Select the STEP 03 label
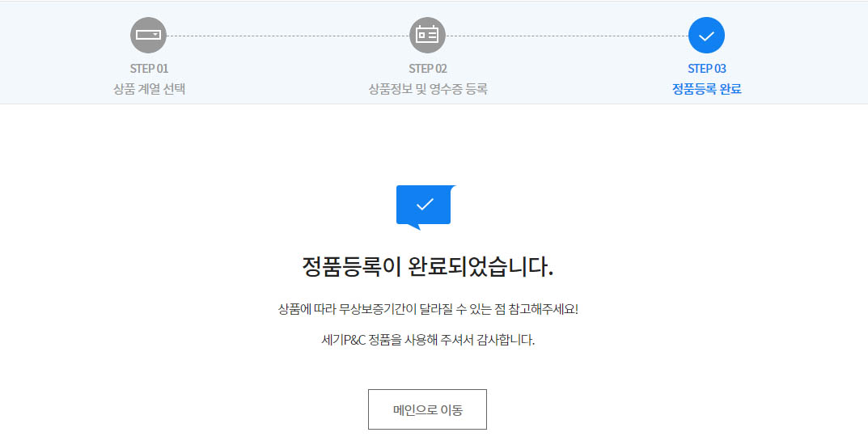Screen dimensions: 868x445 tap(706, 69)
